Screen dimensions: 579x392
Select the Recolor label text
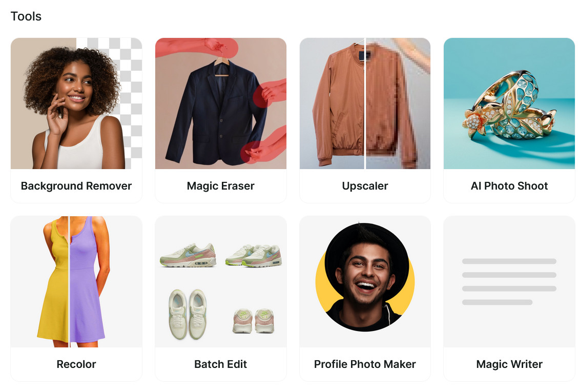point(76,364)
